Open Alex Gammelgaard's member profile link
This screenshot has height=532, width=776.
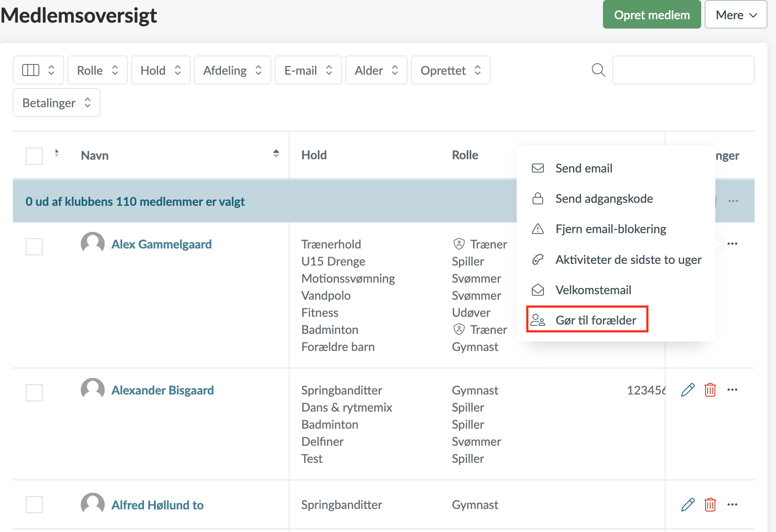[x=161, y=244]
